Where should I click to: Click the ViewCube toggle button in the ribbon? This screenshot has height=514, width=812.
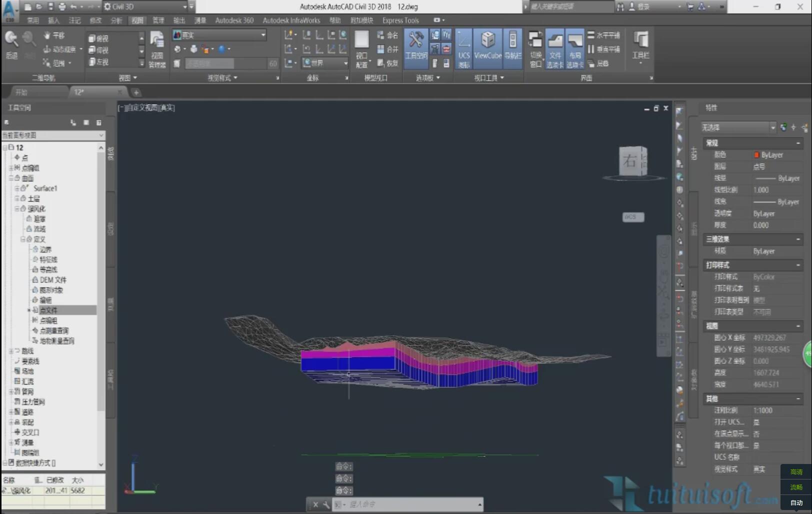(x=487, y=48)
